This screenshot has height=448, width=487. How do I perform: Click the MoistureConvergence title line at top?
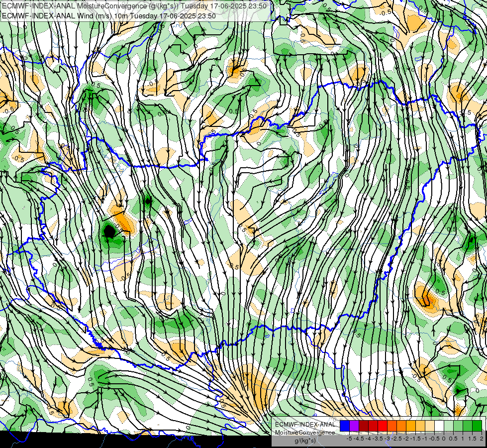(134, 6)
